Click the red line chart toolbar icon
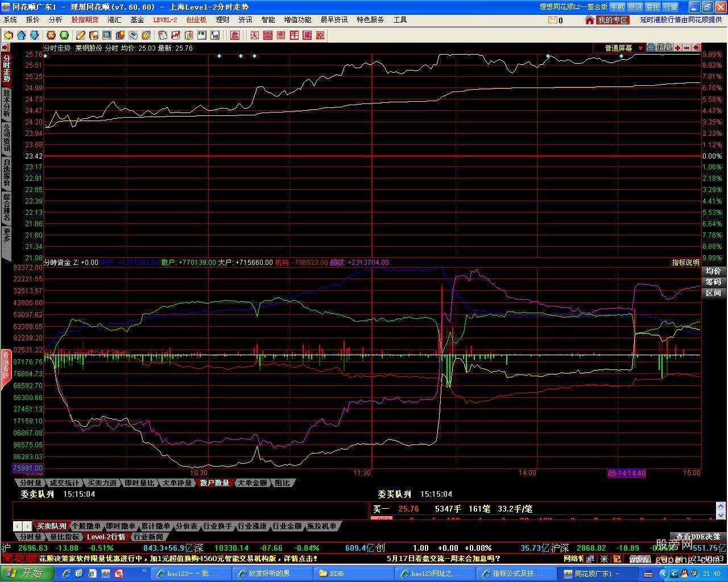728x582 pixels. click(175, 35)
